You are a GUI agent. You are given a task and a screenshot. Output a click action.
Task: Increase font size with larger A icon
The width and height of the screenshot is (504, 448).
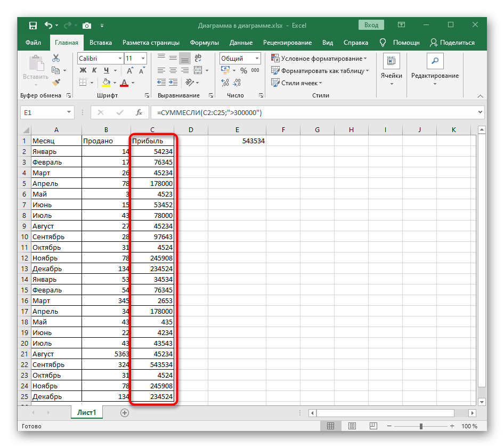click(x=130, y=70)
